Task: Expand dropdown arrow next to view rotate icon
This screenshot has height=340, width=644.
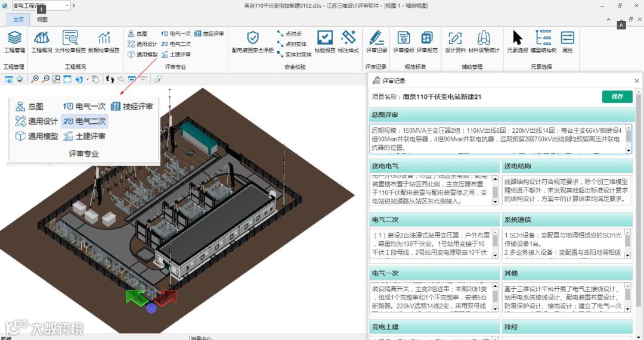Action: click(x=87, y=79)
